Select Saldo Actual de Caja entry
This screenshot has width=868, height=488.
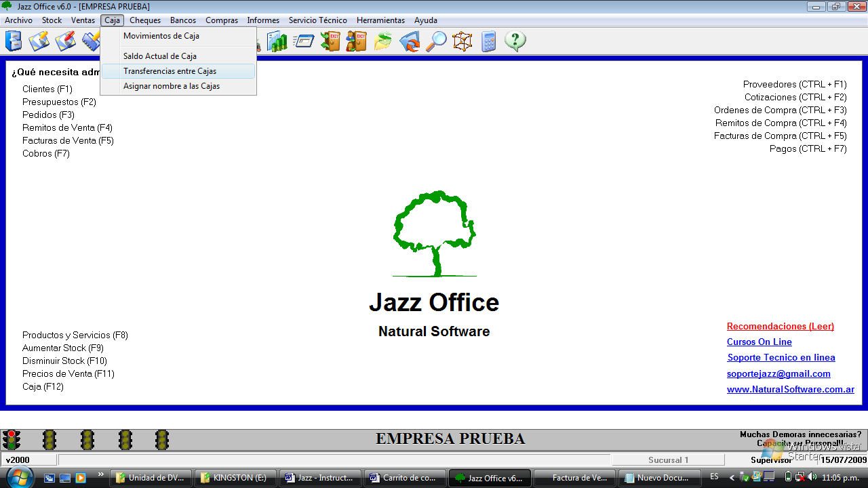click(178, 56)
